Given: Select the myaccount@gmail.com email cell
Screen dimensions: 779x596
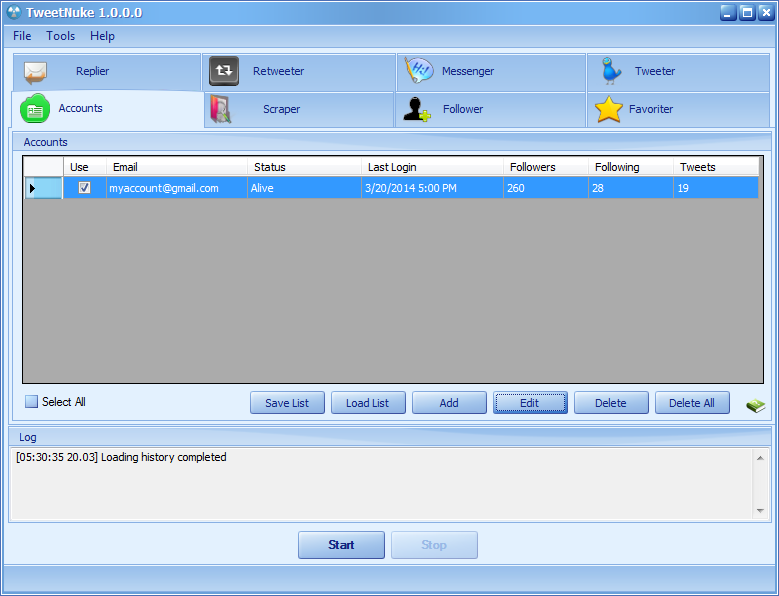Looking at the screenshot, I should click(x=177, y=188).
